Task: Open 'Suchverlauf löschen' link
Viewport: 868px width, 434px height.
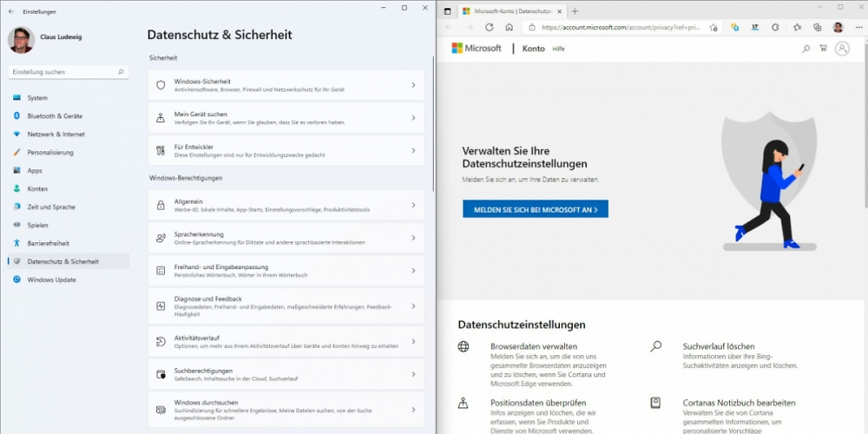Action: tap(719, 346)
